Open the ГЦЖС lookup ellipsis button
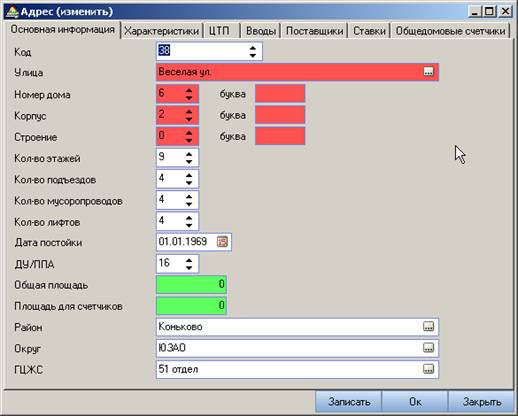 click(x=428, y=369)
